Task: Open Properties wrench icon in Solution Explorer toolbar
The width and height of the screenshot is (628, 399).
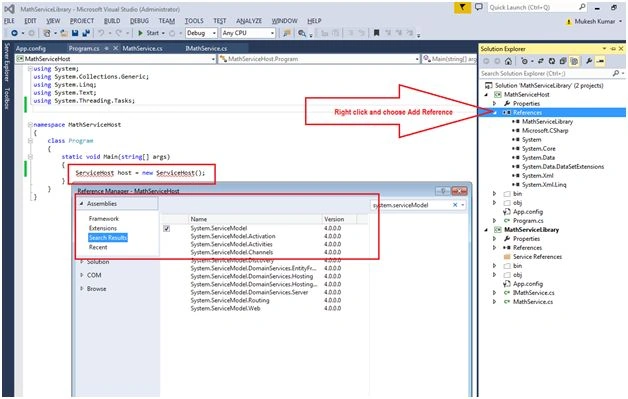Action: (589, 61)
